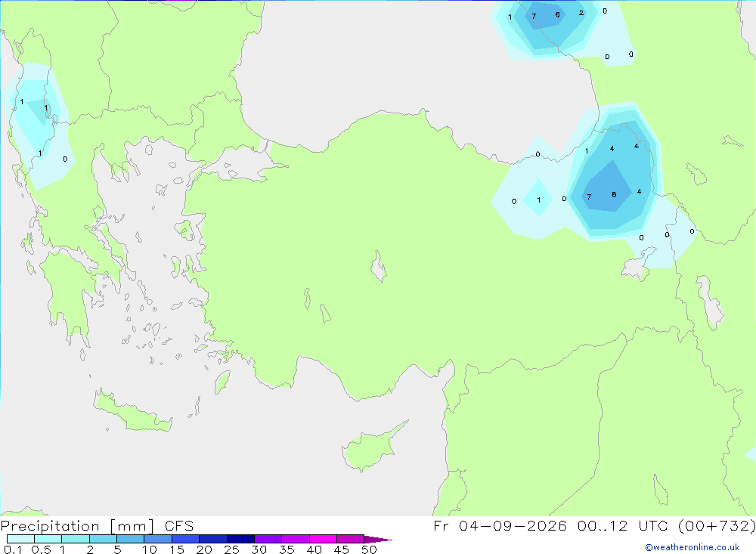Click the legend label '35'
756x554 pixels.
(287, 549)
